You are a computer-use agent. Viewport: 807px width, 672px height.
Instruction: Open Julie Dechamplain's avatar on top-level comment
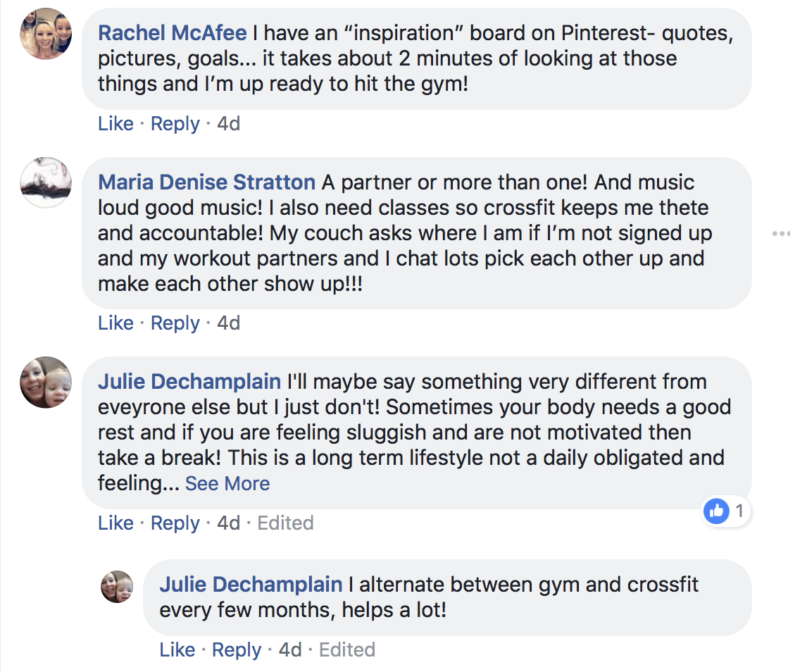46,382
